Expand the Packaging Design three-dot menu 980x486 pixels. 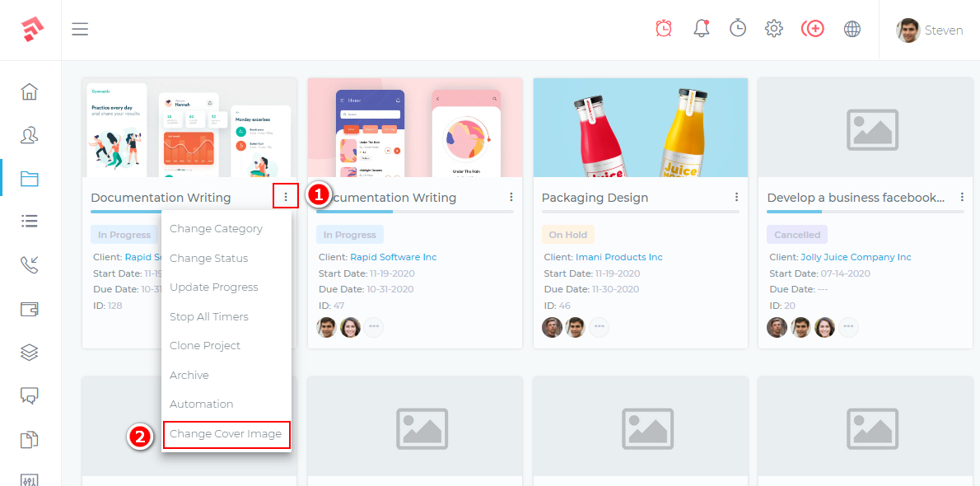736,198
